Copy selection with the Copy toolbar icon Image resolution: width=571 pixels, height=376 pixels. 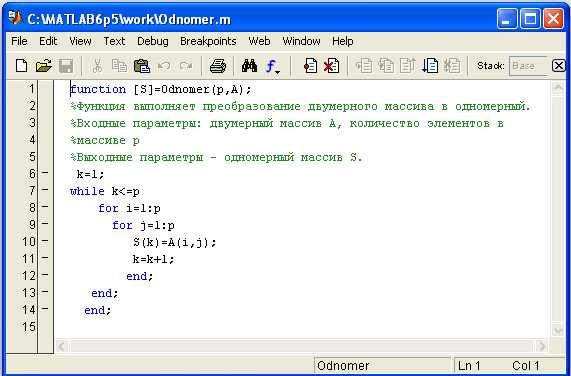(119, 66)
